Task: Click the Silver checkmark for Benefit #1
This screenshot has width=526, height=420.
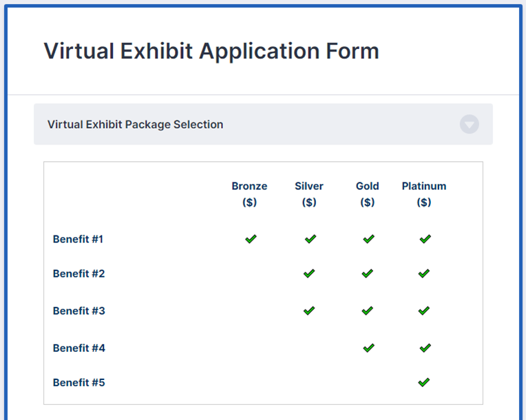Action: (x=310, y=239)
